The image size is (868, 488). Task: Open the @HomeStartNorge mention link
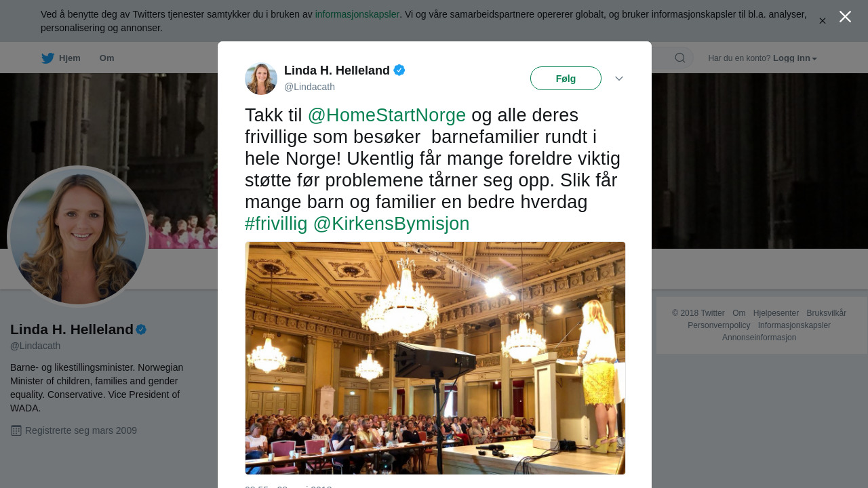click(387, 115)
